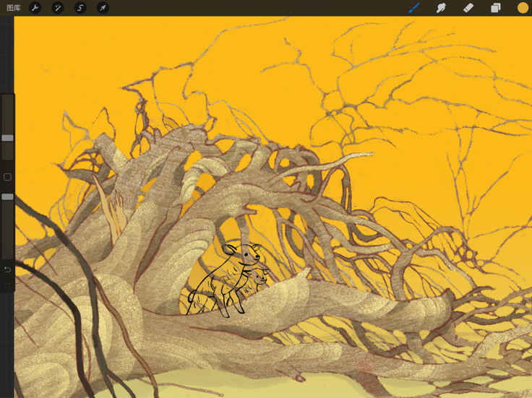Viewport: 532px width, 398px height.
Task: Undo the last stroke
Action: click(x=7, y=270)
